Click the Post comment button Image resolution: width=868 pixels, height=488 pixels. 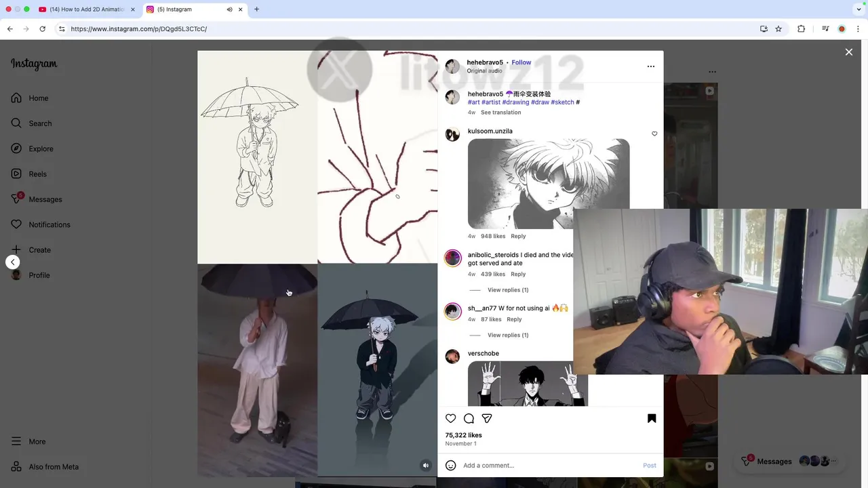pos(649,466)
